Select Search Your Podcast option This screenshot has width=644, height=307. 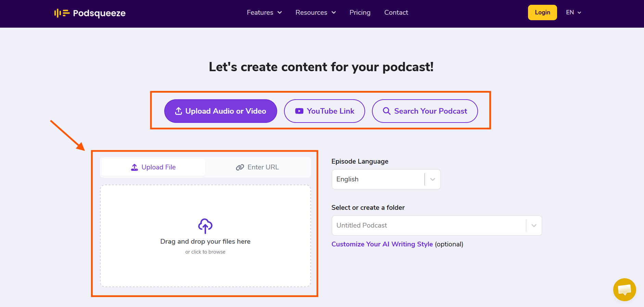[x=425, y=111]
